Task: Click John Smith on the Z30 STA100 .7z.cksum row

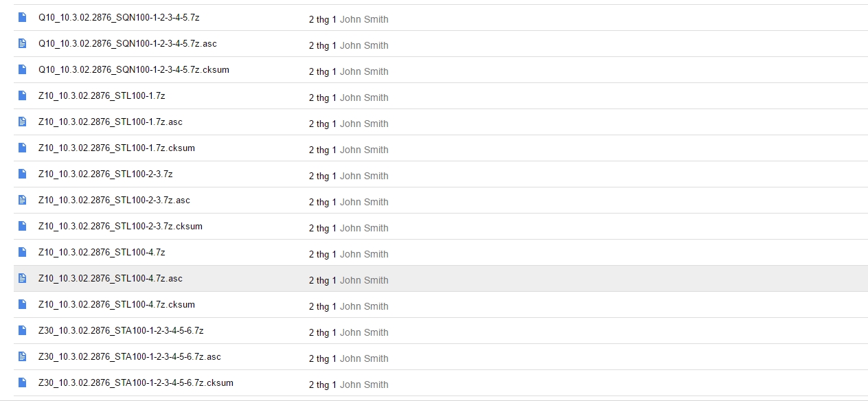Action: [364, 385]
